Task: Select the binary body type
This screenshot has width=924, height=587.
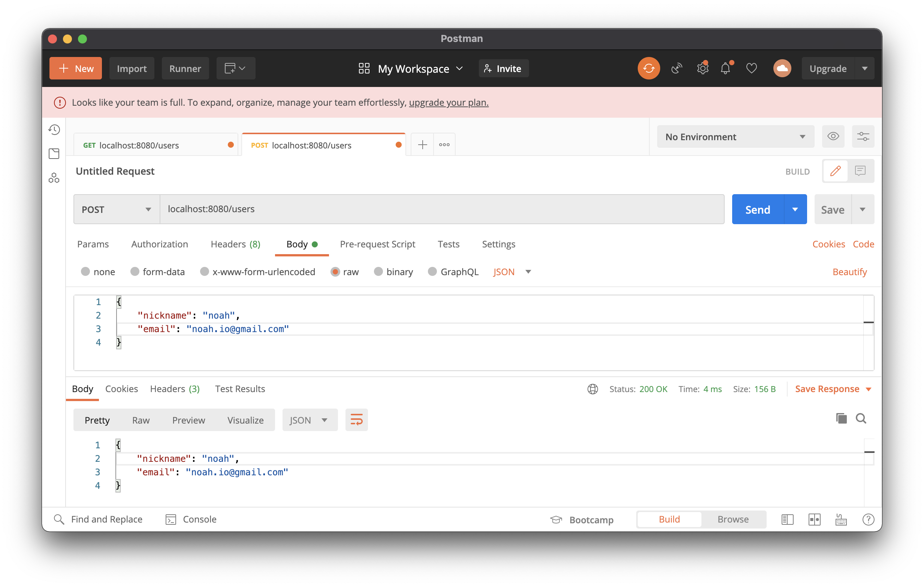Action: [378, 272]
